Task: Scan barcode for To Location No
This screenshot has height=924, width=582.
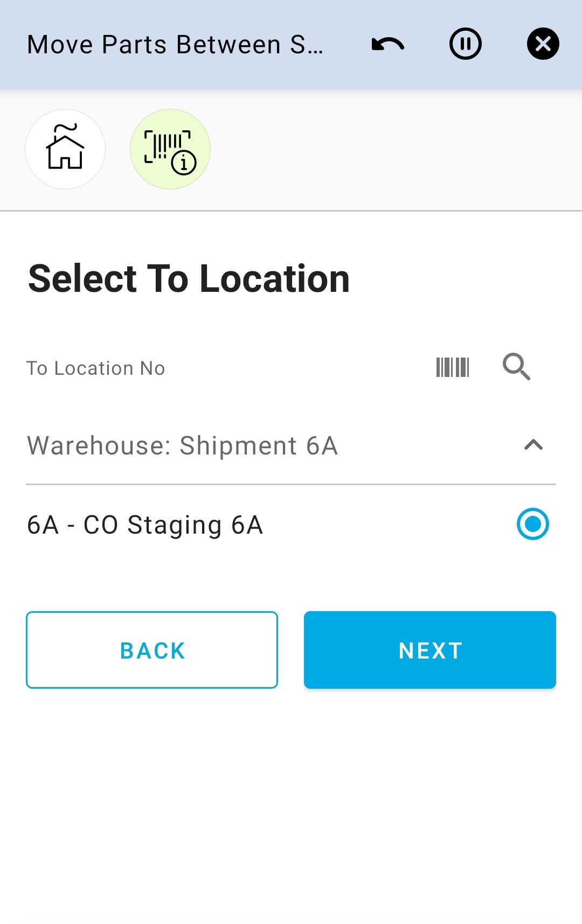Action: tap(453, 367)
